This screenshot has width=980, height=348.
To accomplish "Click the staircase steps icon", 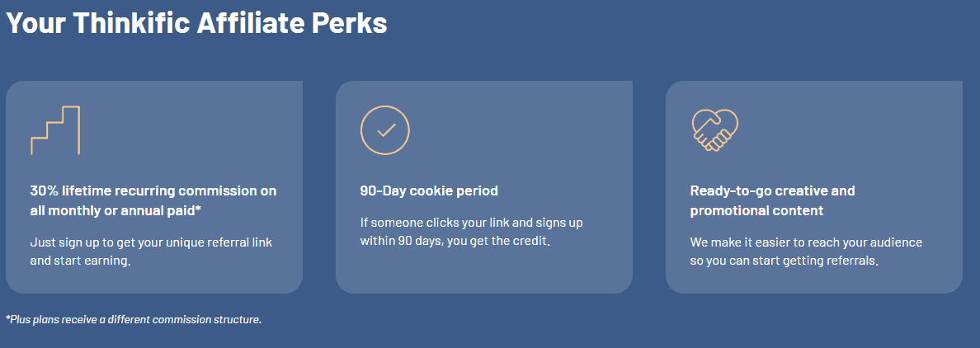I will point(55,130).
